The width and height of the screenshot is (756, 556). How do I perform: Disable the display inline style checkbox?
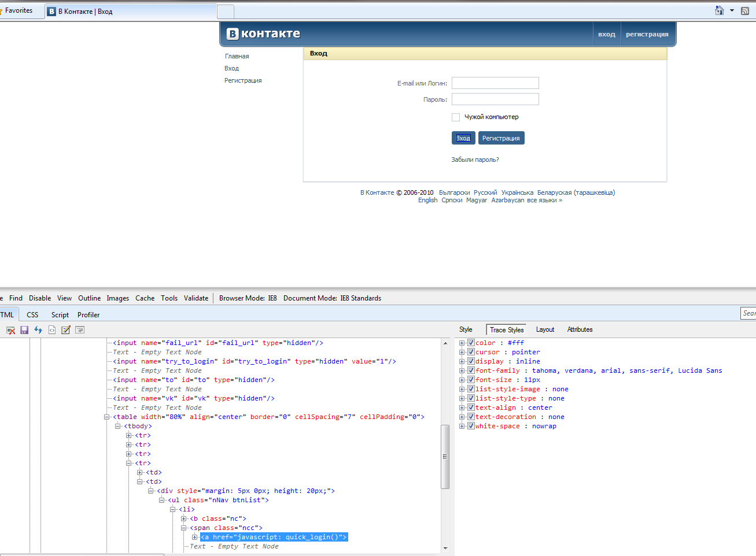[471, 361]
